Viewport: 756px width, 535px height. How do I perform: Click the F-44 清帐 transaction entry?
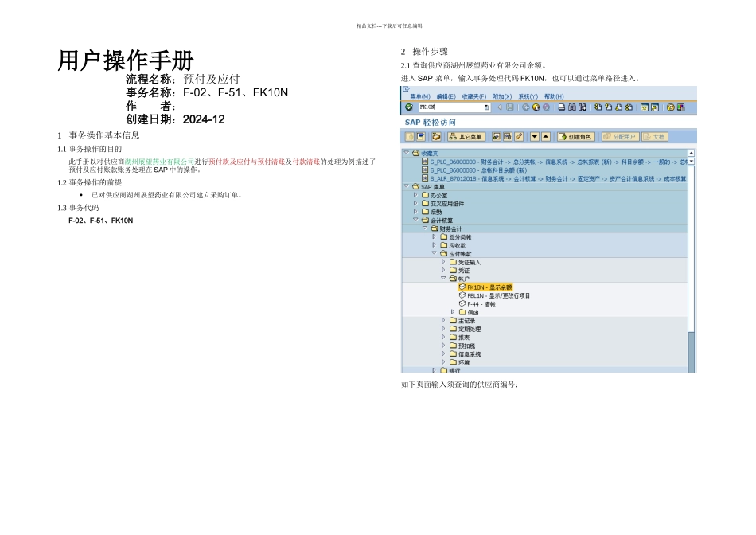pos(481,303)
